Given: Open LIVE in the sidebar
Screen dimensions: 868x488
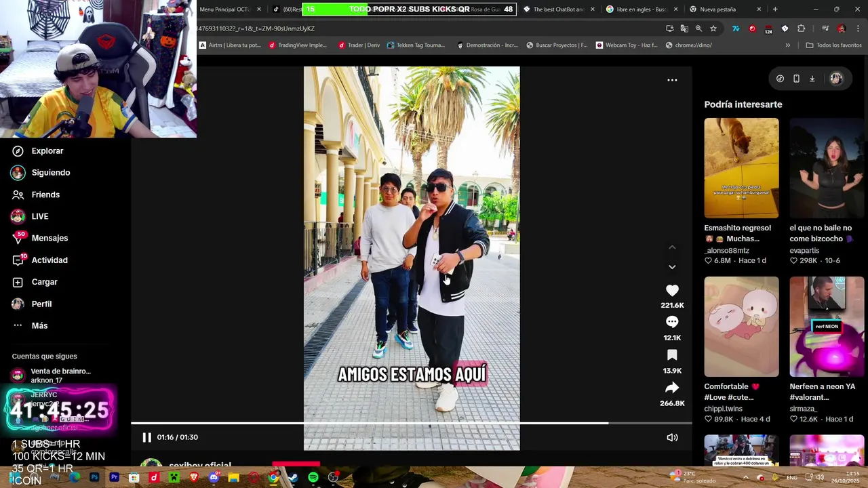Looking at the screenshot, I should coord(30,216).
